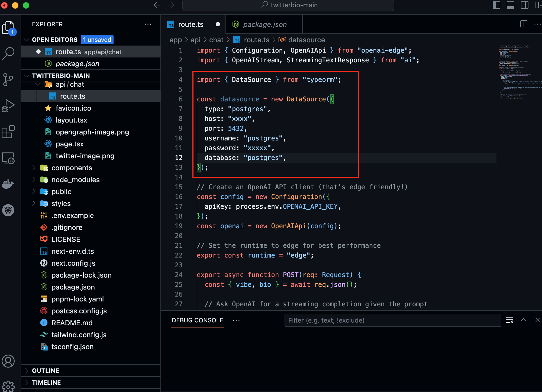This screenshot has height=392, width=542.
Task: Open tsconfig.json file
Action: click(x=91, y=347)
